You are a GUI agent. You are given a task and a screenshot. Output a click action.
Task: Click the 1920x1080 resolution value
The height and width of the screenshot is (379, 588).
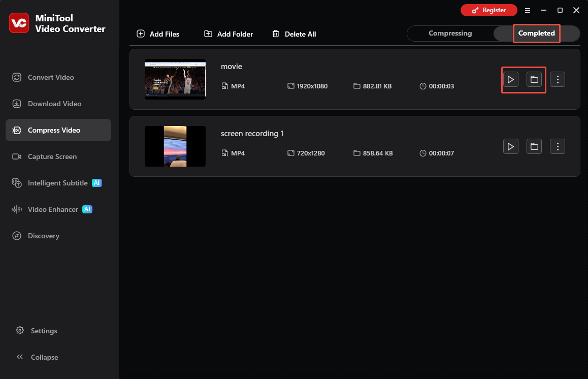312,86
